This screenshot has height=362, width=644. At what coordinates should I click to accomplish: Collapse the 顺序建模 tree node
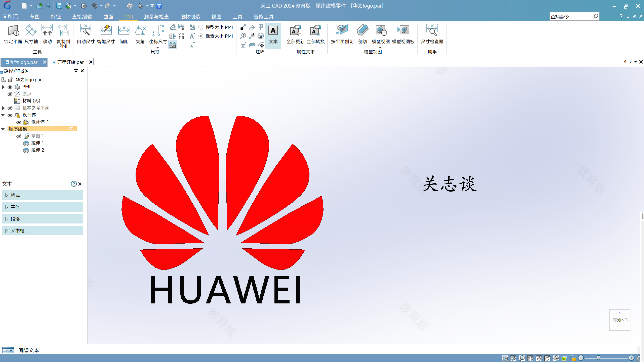(x=3, y=129)
